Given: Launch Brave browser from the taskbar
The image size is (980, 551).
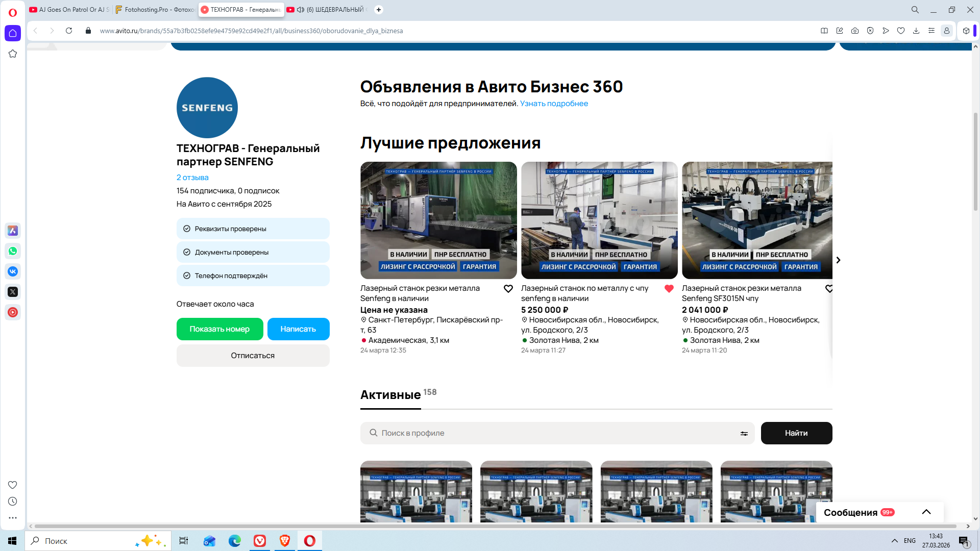Looking at the screenshot, I should pos(285,541).
